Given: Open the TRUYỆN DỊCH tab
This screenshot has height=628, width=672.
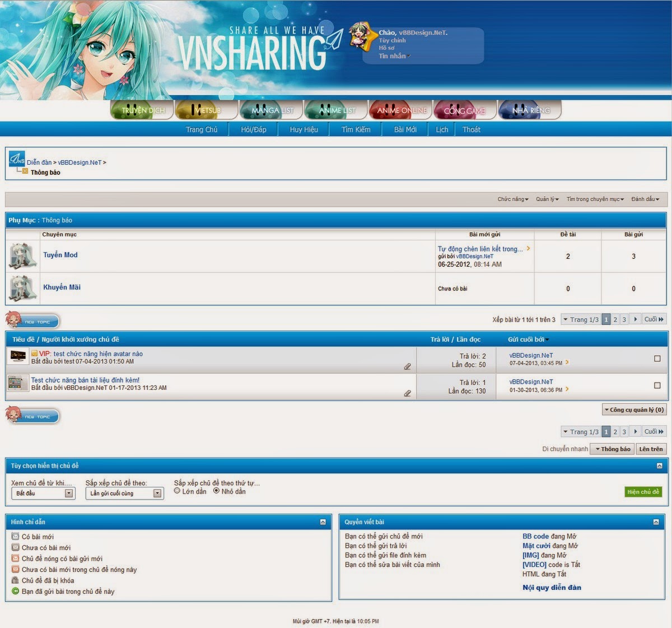Looking at the screenshot, I should tap(143, 110).
